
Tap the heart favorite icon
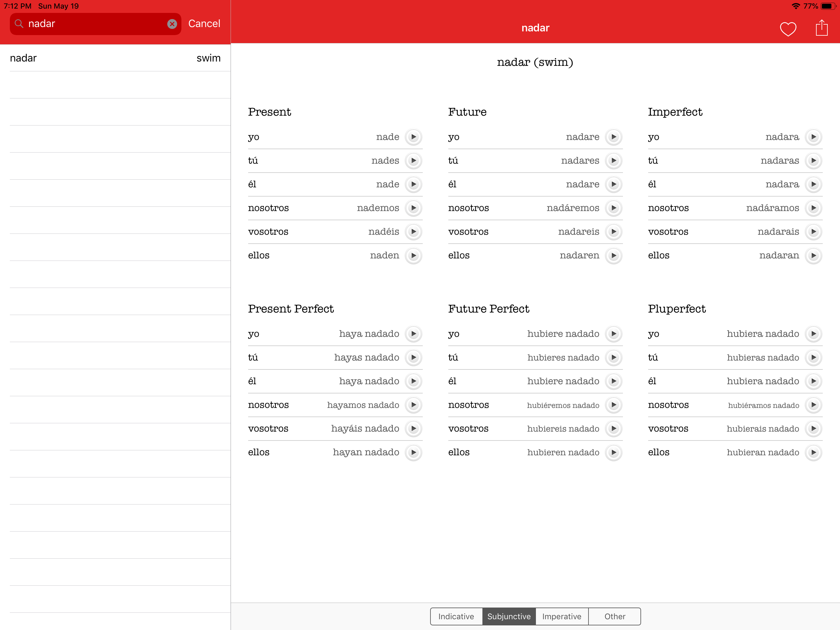(x=788, y=29)
